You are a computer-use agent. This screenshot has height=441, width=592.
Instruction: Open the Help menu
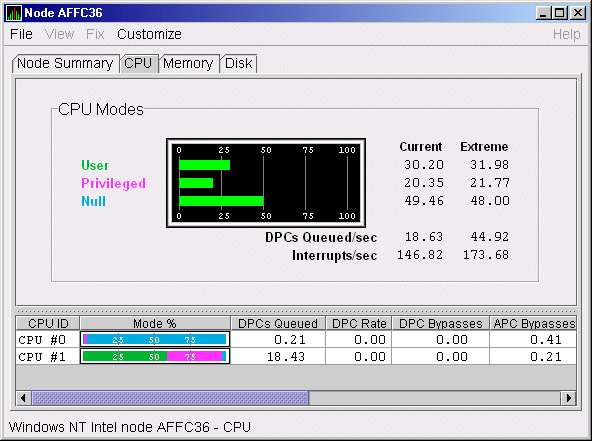tap(566, 34)
